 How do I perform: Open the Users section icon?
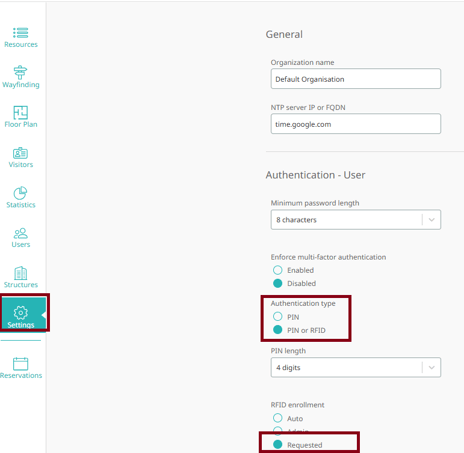tap(21, 233)
